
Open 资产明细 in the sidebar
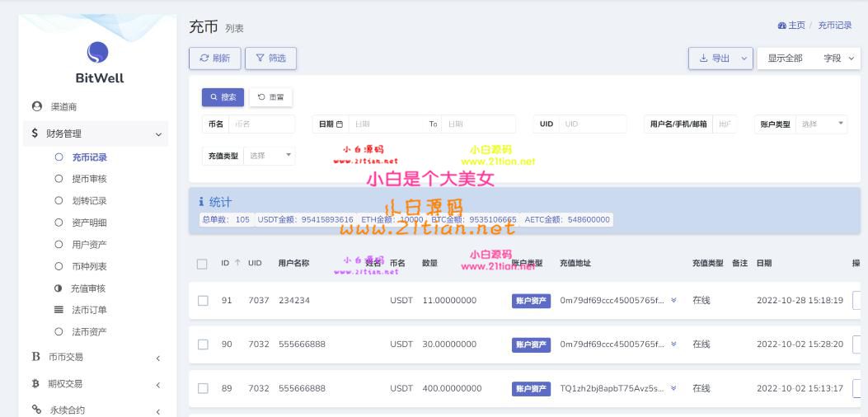coord(89,223)
